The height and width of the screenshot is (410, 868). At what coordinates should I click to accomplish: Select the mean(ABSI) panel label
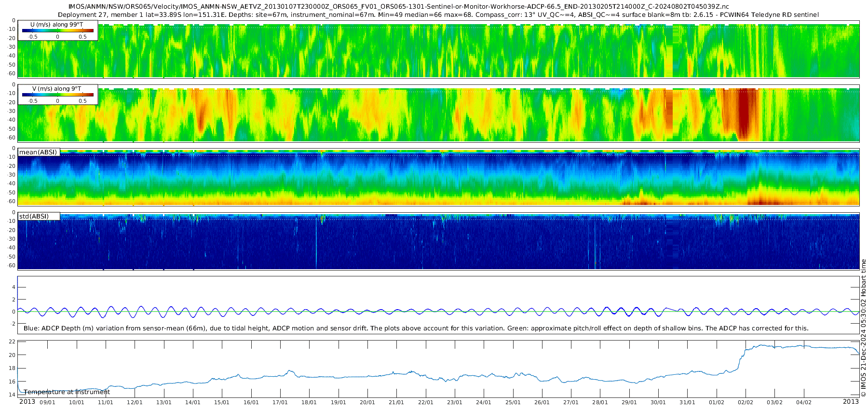pos(39,152)
